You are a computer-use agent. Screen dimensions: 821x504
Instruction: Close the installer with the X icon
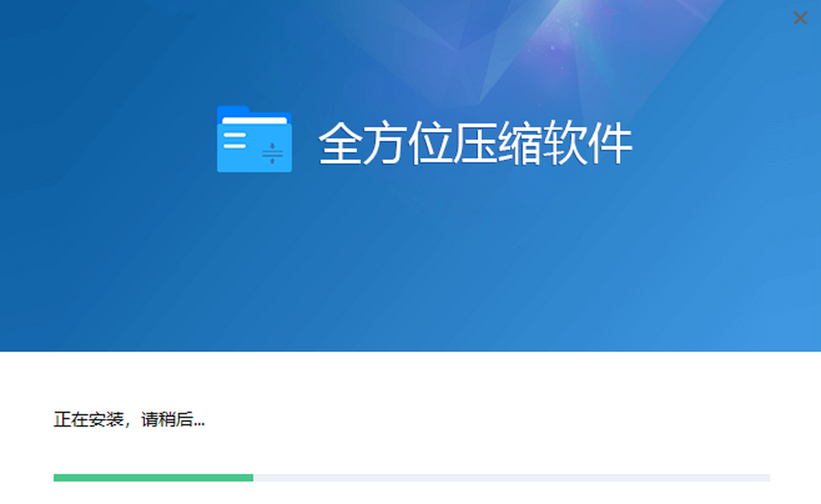click(x=800, y=18)
